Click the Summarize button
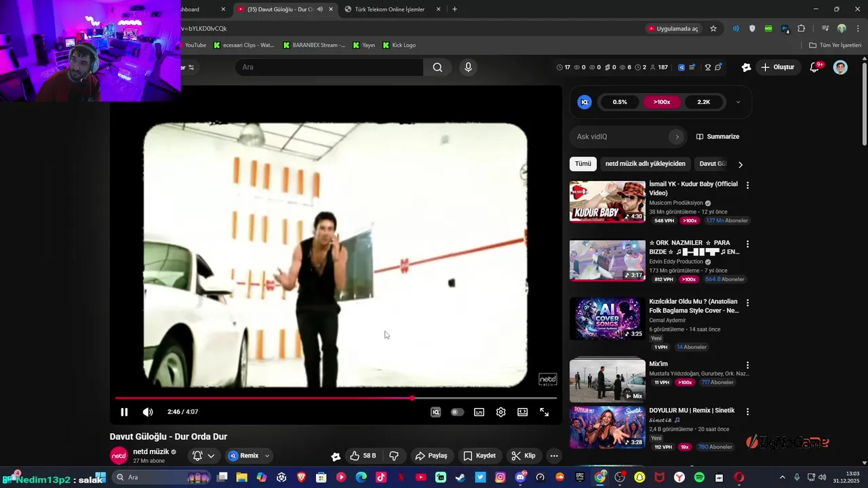 point(717,136)
